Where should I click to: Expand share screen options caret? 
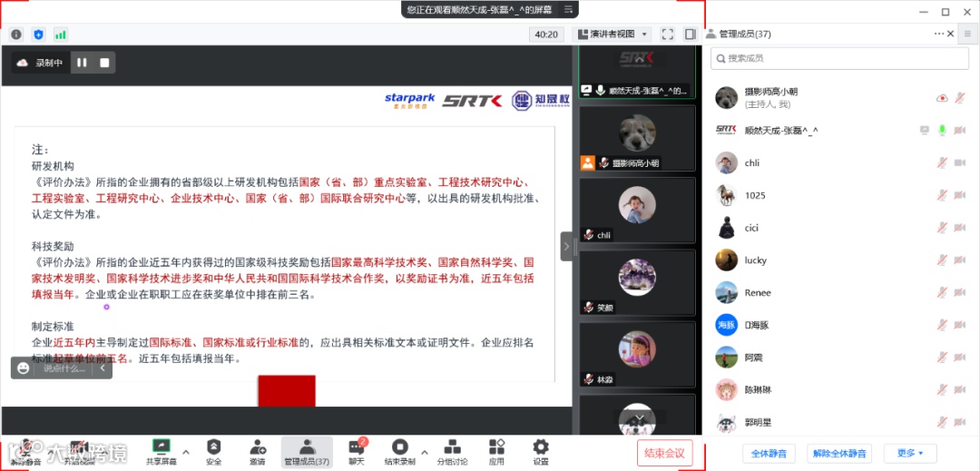[x=186, y=452]
